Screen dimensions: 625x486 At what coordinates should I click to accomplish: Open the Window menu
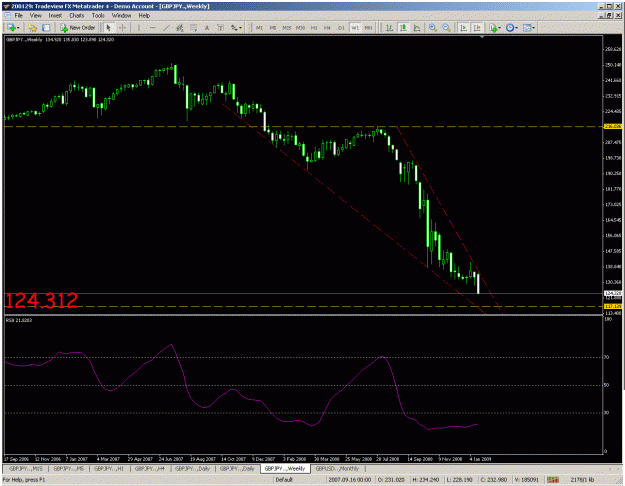click(121, 16)
